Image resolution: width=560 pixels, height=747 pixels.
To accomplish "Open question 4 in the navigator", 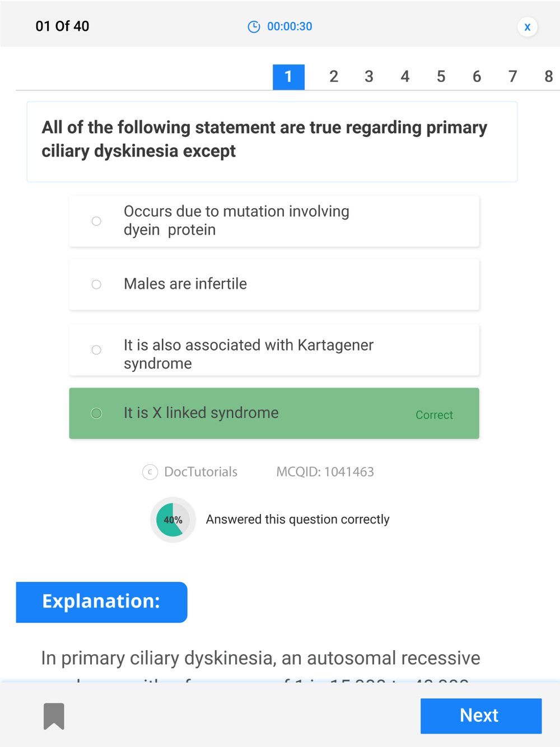I will coord(405,77).
